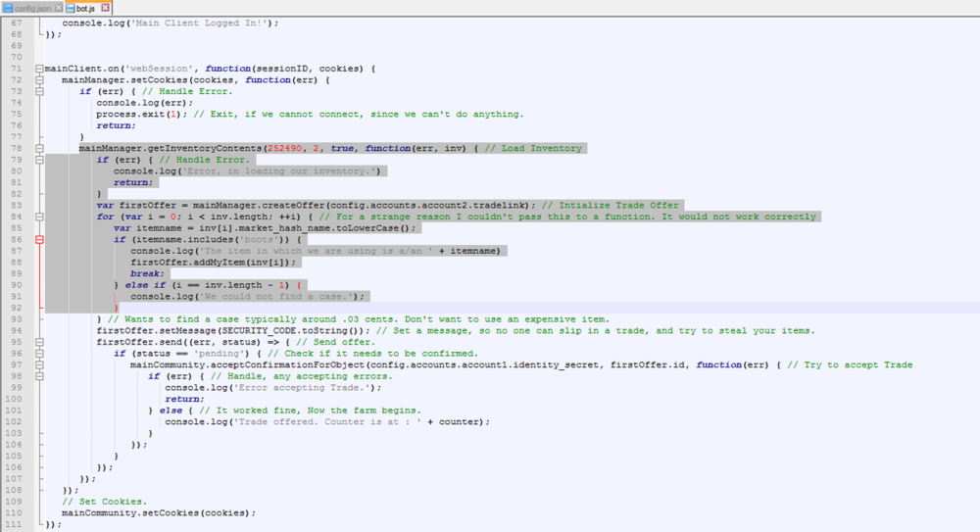Click line number 93 in the margin
980x532 pixels.
pyautogui.click(x=16, y=319)
